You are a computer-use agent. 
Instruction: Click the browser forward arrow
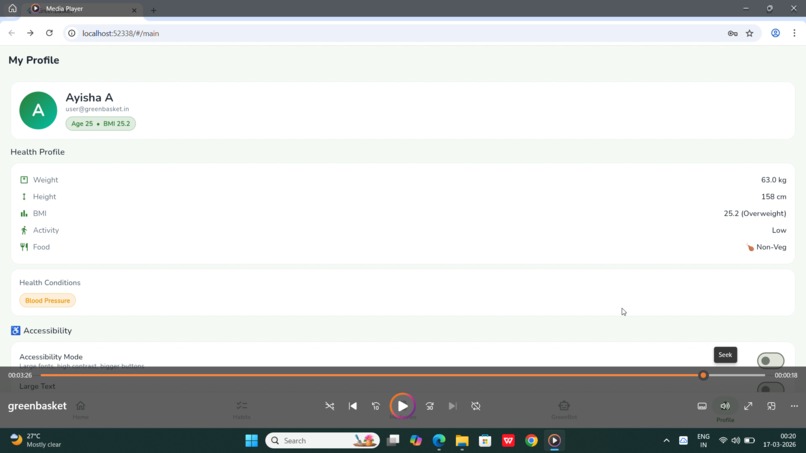(x=30, y=33)
